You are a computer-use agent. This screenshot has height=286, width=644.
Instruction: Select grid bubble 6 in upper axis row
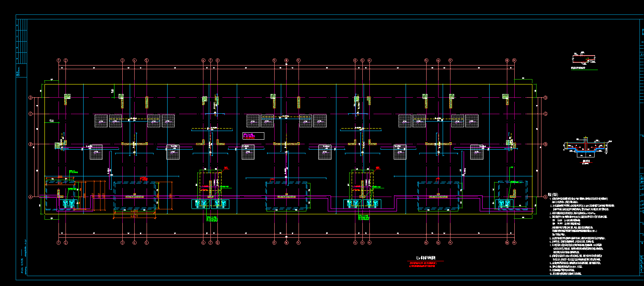(x=203, y=60)
